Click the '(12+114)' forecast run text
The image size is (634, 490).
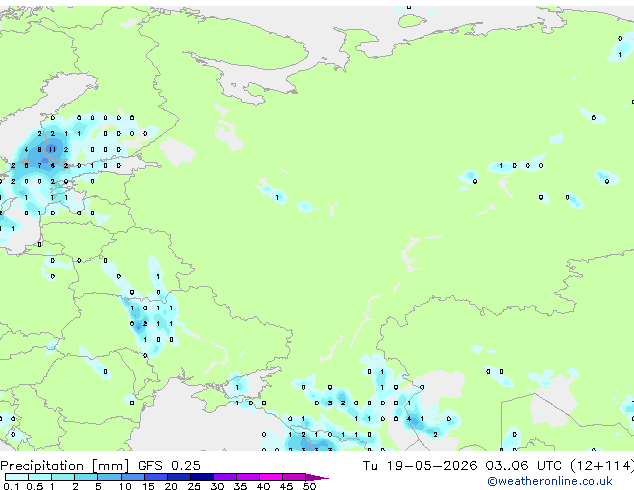coord(602,466)
